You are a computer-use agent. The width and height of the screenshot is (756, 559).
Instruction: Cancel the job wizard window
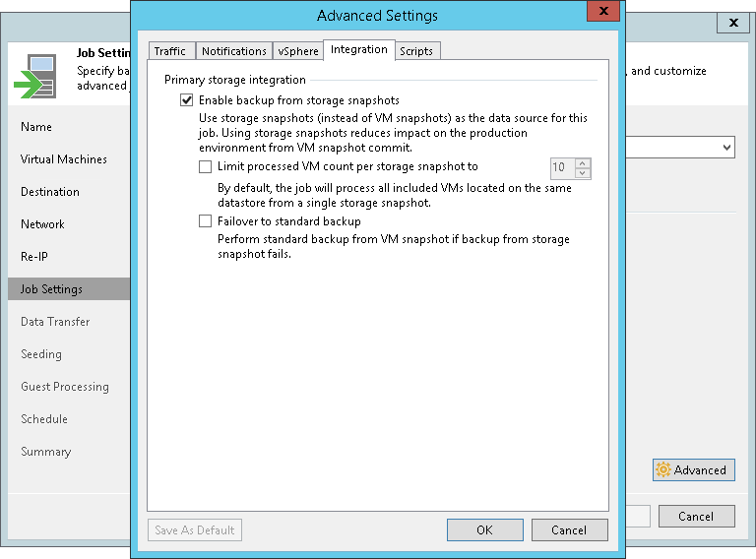[x=697, y=516]
